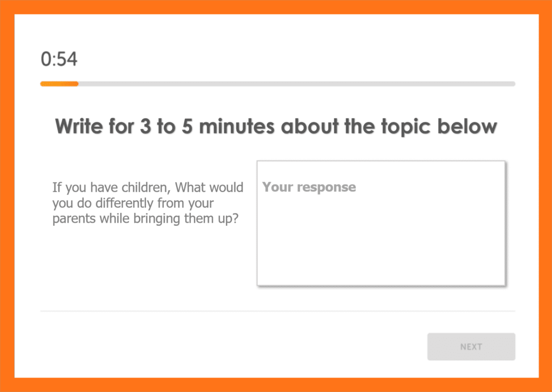The width and height of the screenshot is (552, 392).
Task: Click the Your response placeholder text
Action: (309, 187)
